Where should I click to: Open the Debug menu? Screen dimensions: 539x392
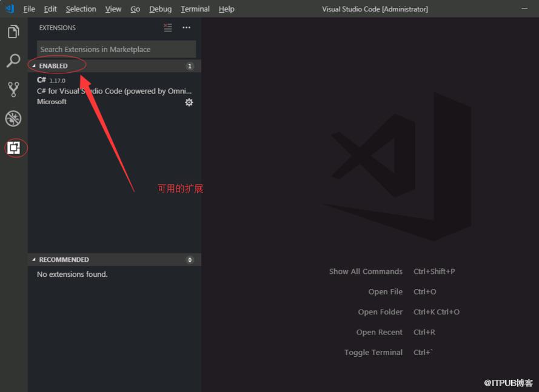point(161,9)
